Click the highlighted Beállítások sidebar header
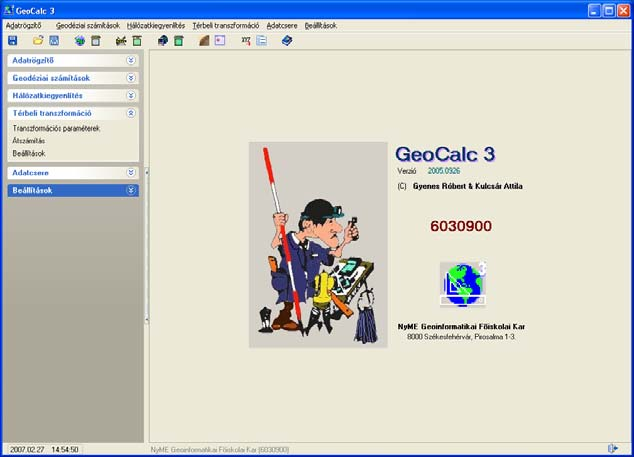The width and height of the screenshot is (634, 457). [73, 190]
